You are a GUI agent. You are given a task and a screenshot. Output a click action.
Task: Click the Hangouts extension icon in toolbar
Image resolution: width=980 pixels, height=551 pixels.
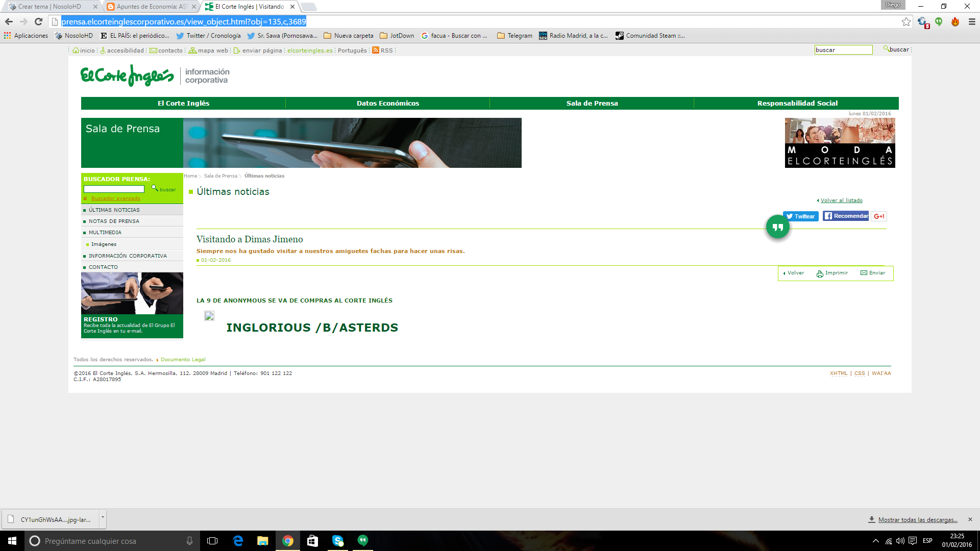939,21
